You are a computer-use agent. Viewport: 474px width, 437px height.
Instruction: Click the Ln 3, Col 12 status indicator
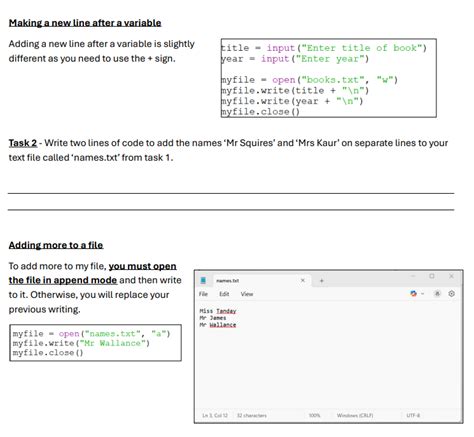pos(215,415)
